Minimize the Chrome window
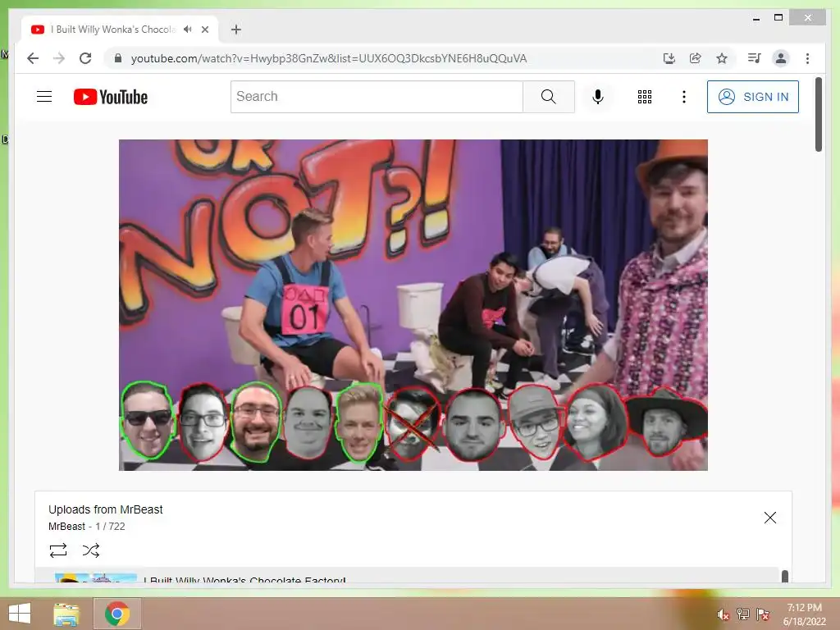Viewport: 840px width, 630px height. pos(756,18)
